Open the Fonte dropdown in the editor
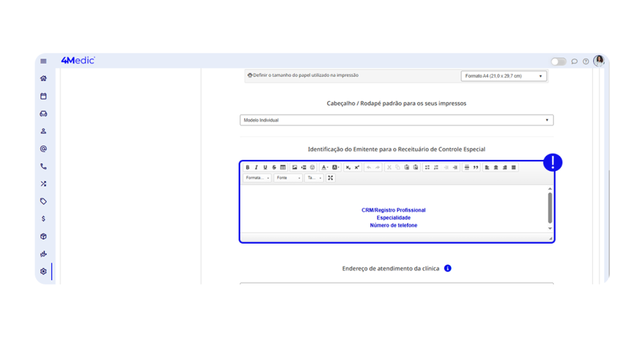Screen dimensions: 644x338 click(288, 178)
